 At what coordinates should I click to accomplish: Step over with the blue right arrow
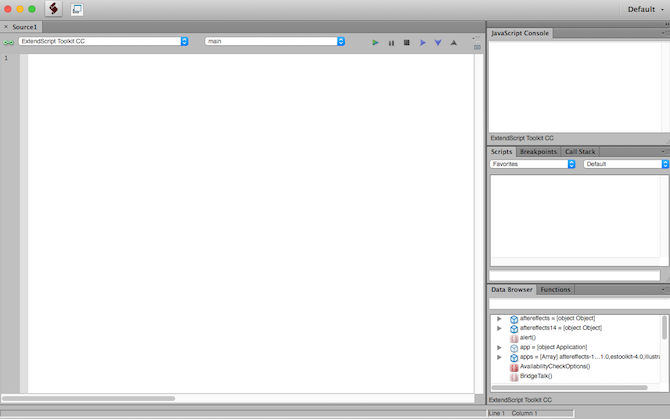click(422, 42)
